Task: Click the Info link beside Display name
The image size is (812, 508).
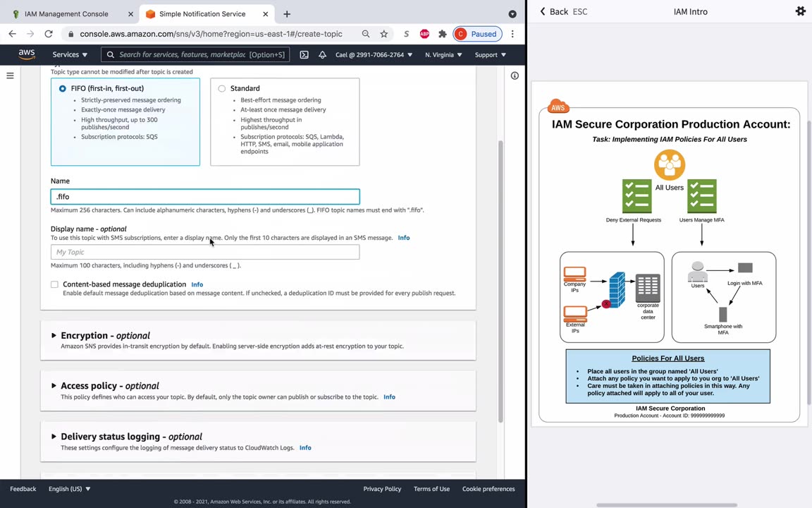Action: tap(403, 237)
